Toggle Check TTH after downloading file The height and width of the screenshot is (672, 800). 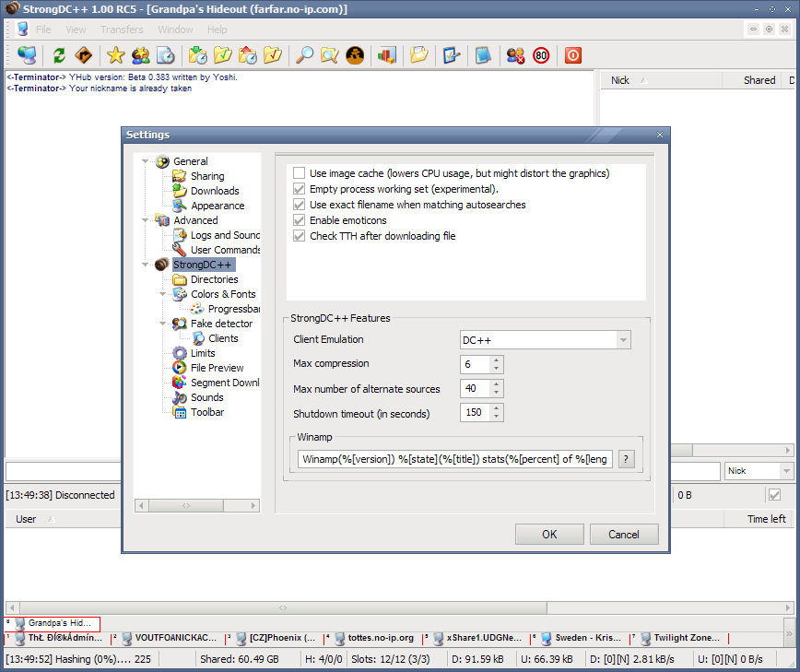299,236
